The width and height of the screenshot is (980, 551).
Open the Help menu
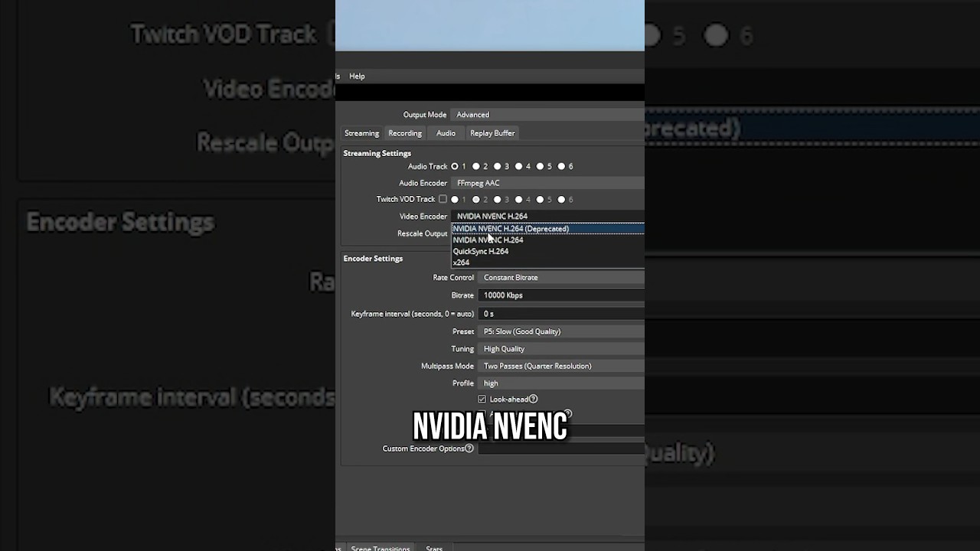point(357,76)
